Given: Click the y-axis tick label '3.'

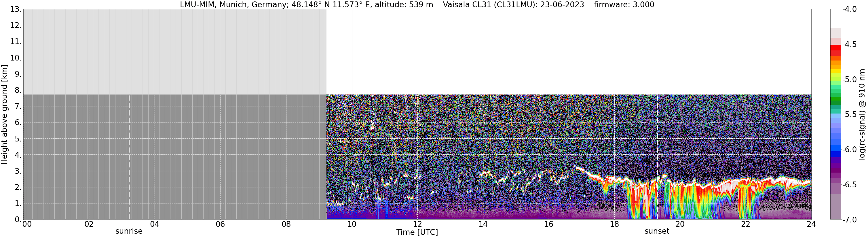Looking at the screenshot, I should point(18,171).
